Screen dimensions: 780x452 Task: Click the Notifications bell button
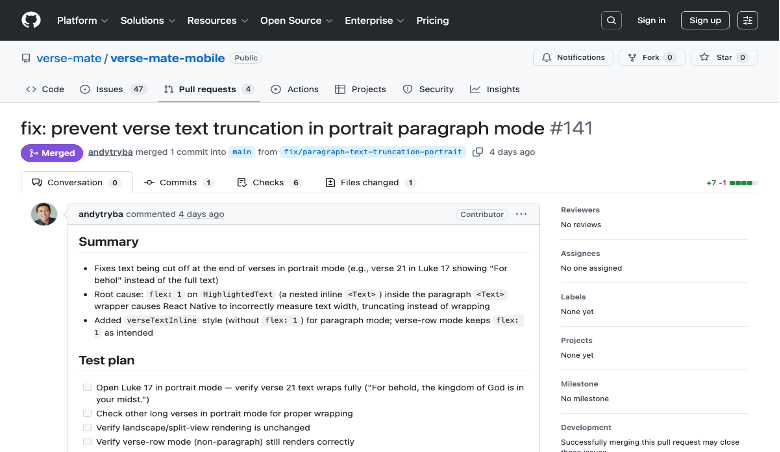click(x=573, y=58)
